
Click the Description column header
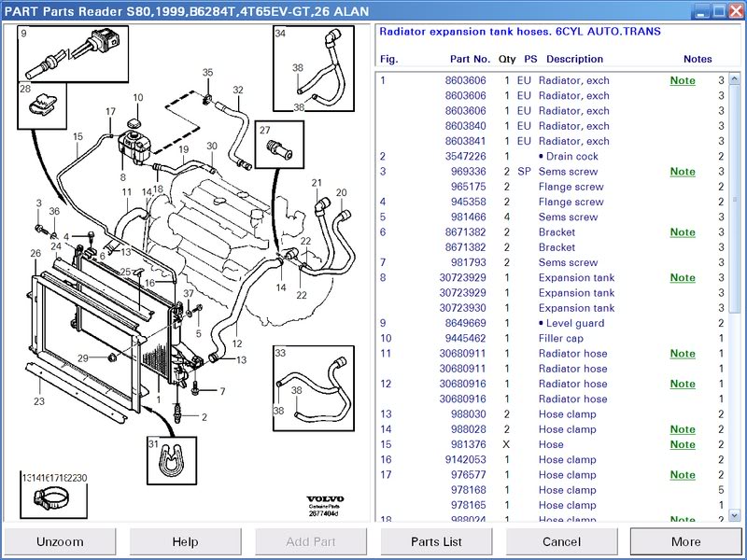tap(574, 59)
